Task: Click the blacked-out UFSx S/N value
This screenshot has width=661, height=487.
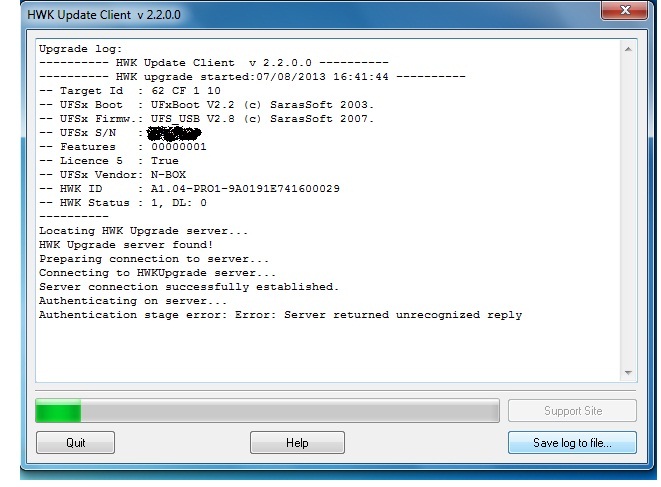Action: [172, 132]
